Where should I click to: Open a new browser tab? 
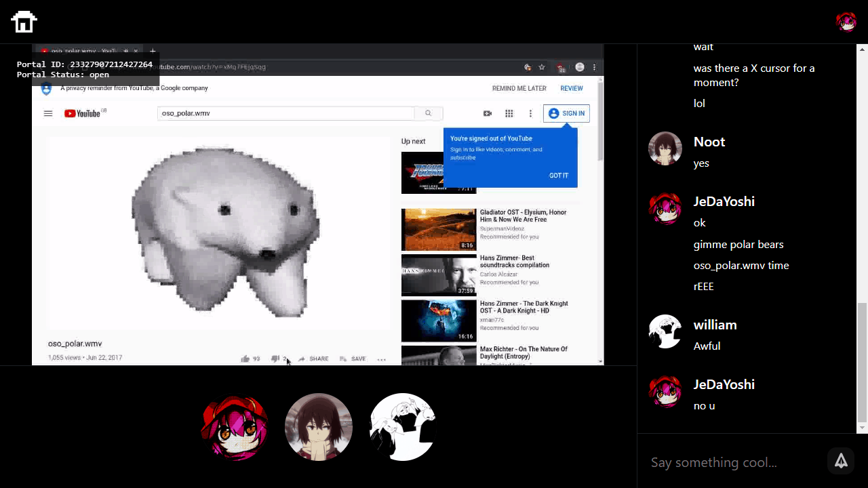click(x=153, y=51)
